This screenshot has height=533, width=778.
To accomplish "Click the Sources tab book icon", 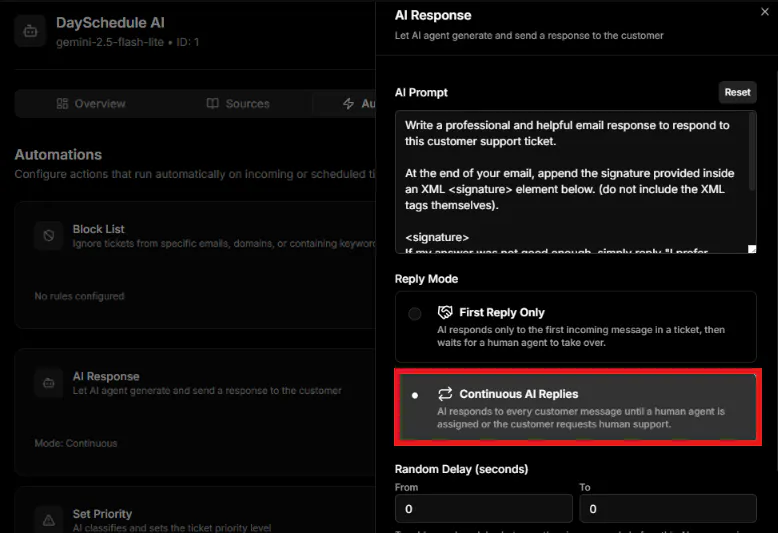I will [x=212, y=103].
